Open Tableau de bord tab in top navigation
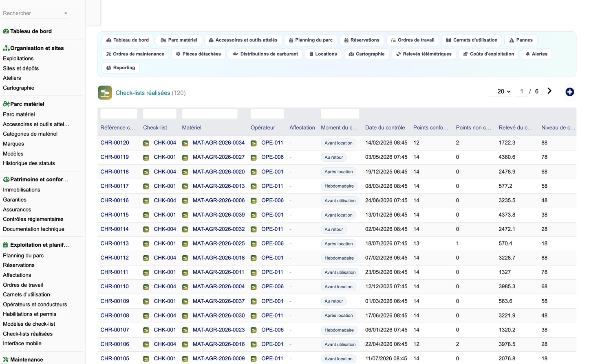The height and width of the screenshot is (364, 589). [128, 40]
